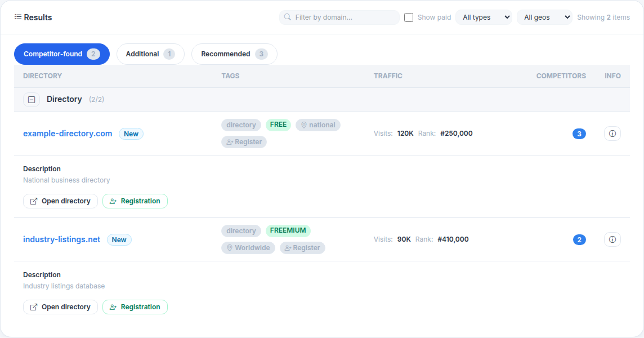
Task: Switch to the Additional tab
Action: click(x=150, y=54)
